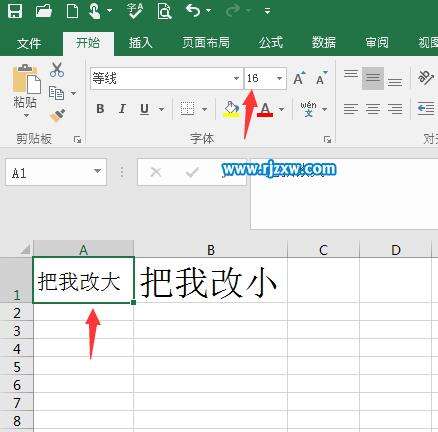Click the Save icon in quick access toolbar
The image size is (438, 432).
[x=15, y=11]
